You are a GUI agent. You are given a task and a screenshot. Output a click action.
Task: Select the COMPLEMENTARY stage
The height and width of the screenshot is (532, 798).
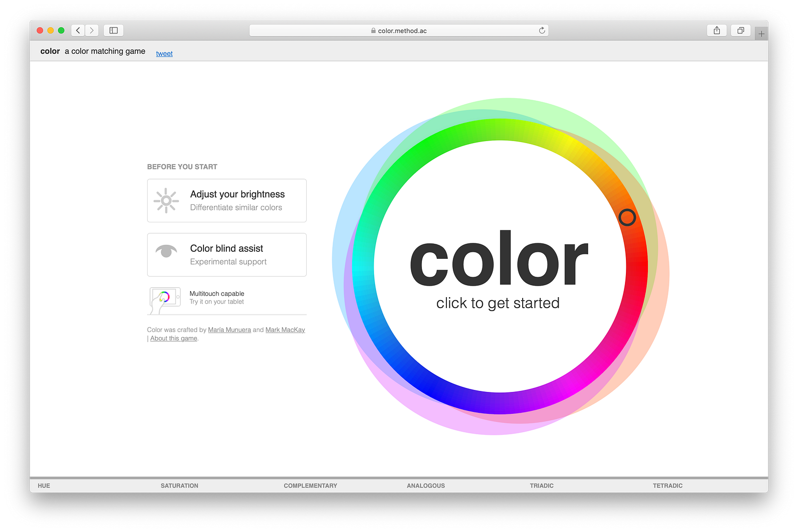click(x=310, y=486)
